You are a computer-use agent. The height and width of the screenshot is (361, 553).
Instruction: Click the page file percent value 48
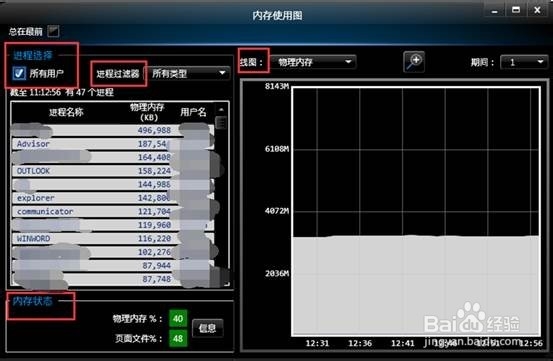178,338
